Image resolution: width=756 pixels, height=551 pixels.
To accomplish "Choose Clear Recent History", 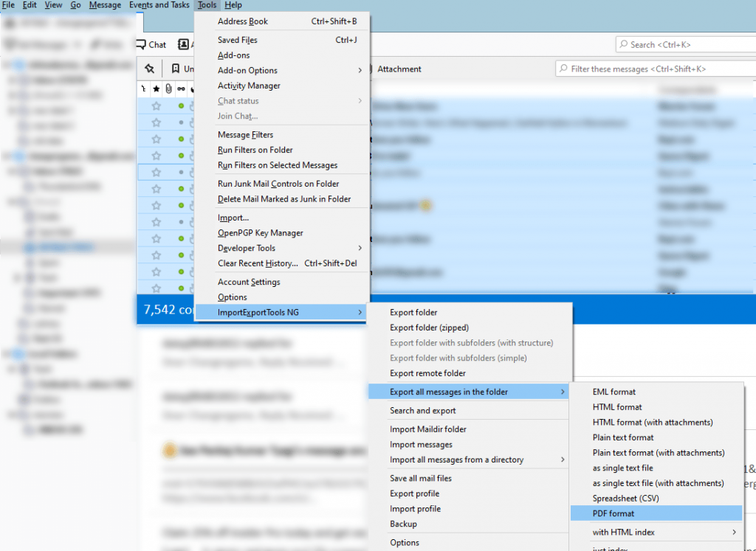I will [x=281, y=263].
